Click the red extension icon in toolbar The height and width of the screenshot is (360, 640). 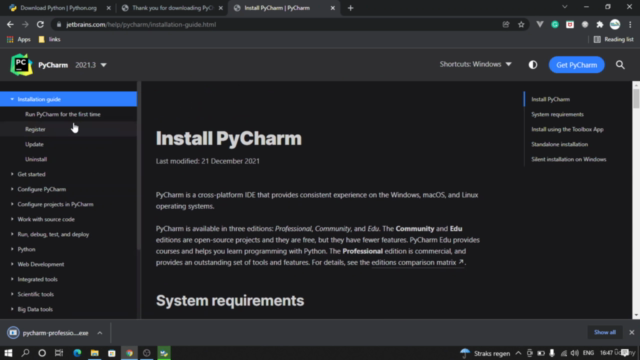570,24
